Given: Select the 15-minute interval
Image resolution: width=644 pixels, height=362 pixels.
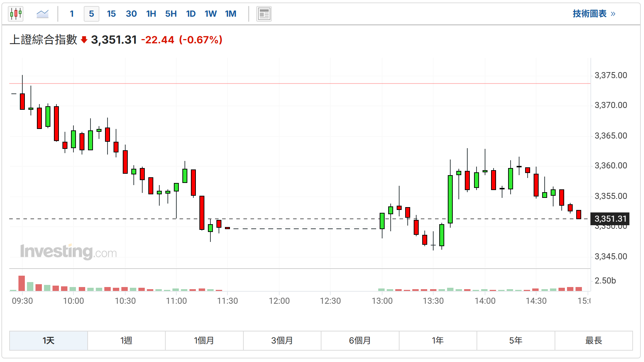Looking at the screenshot, I should click(111, 14).
